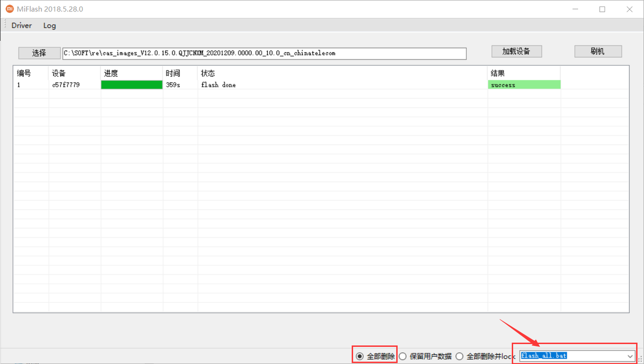
Task: Click the 设备 column header
Action: tap(59, 73)
